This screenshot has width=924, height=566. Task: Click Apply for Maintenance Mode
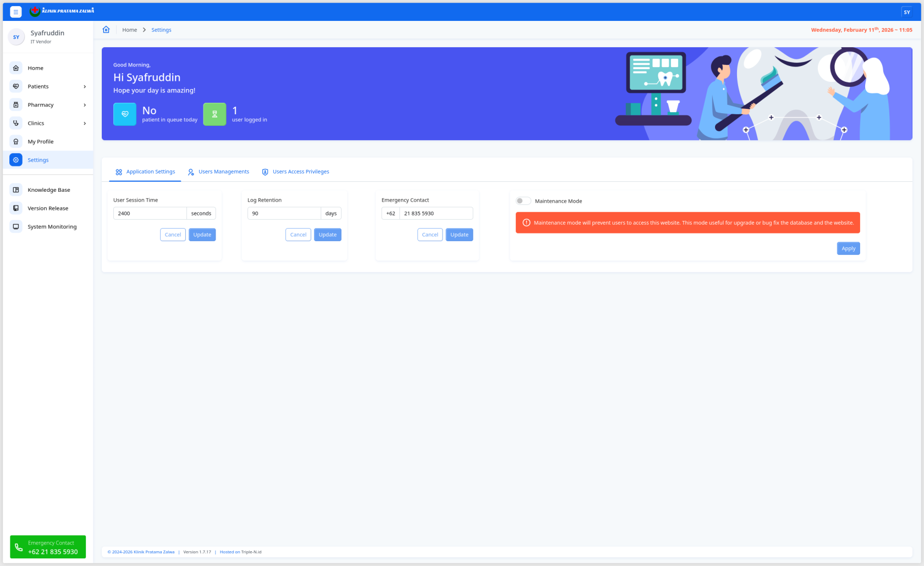click(848, 248)
